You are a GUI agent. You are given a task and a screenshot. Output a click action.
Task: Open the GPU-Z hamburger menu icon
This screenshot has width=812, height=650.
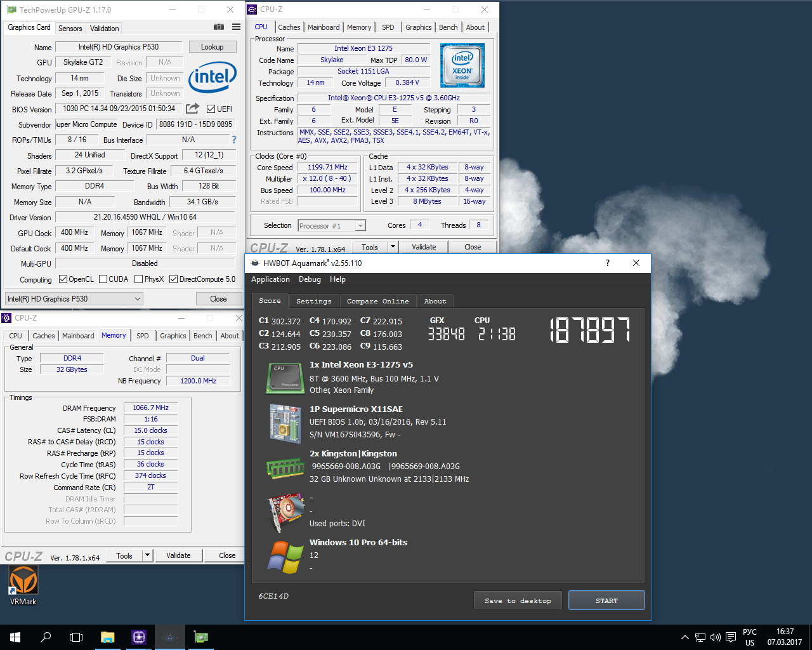pyautogui.click(x=236, y=27)
